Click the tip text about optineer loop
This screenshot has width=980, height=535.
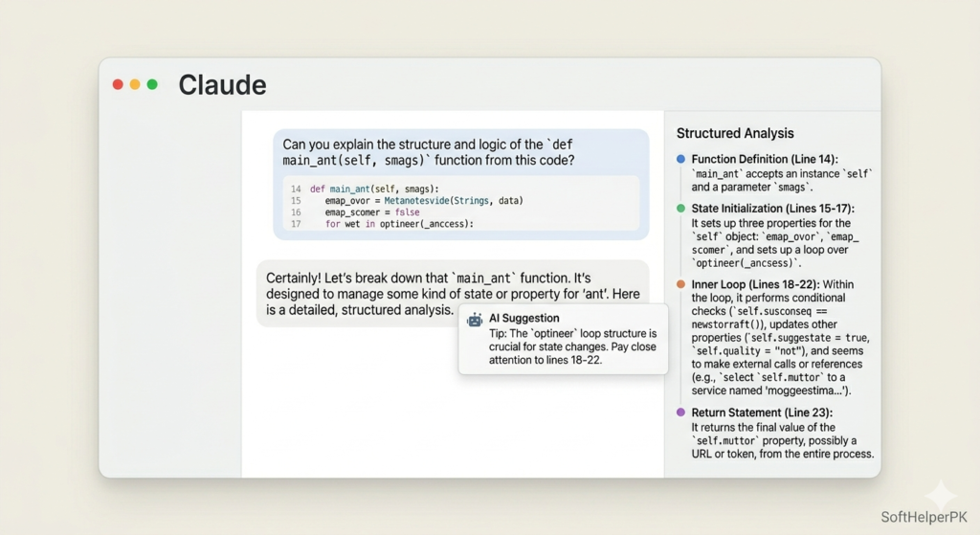click(x=572, y=346)
